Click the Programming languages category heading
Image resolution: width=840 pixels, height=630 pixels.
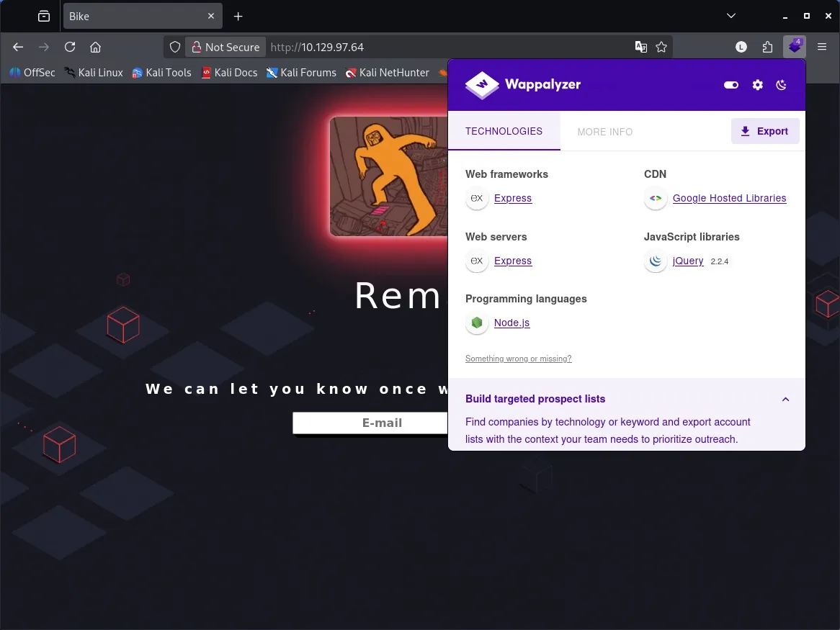(x=525, y=299)
